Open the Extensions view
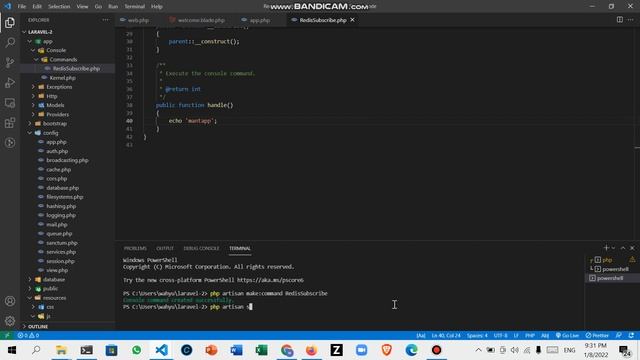The height and width of the screenshot is (360, 640). click(x=10, y=123)
